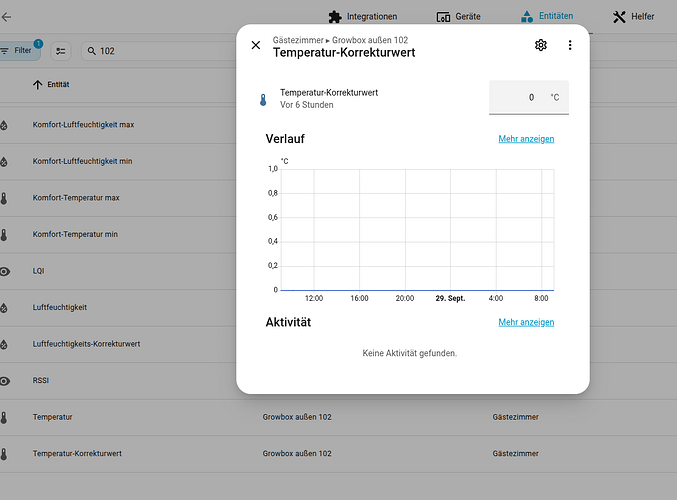Click the search magnifier icon

point(92,51)
